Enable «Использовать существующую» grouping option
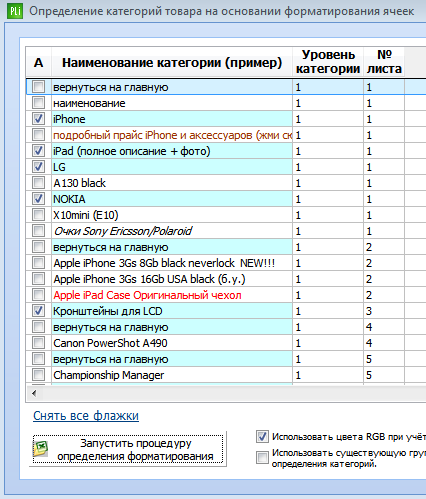 click(262, 457)
